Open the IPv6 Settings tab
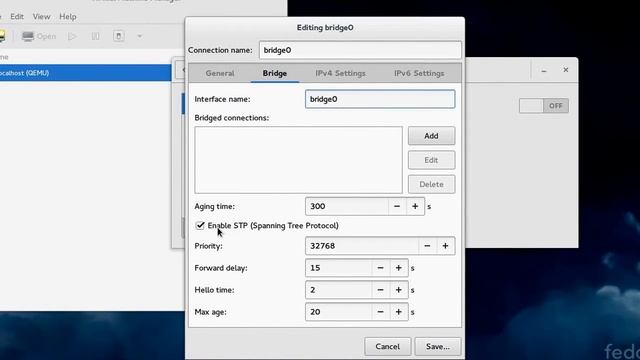The height and width of the screenshot is (360, 640). pos(419,73)
